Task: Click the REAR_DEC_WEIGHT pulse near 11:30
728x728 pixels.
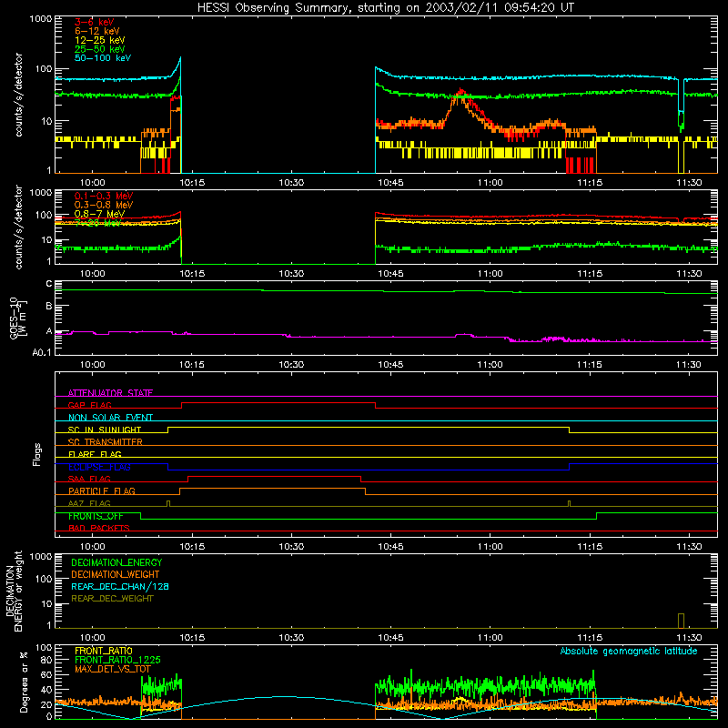Action: click(681, 621)
